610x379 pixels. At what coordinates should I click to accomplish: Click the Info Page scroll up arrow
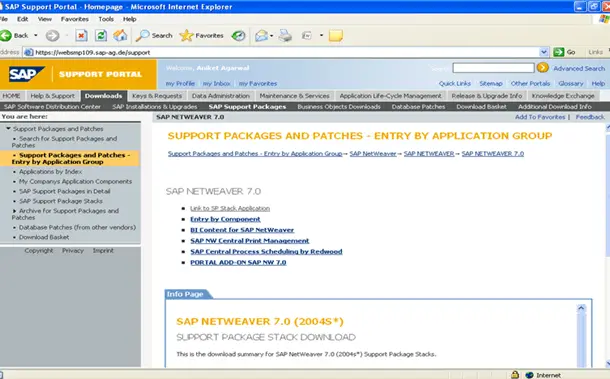[581, 308]
